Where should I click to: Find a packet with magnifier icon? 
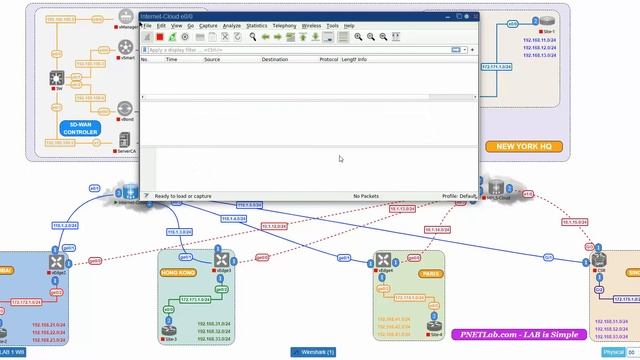(253, 37)
